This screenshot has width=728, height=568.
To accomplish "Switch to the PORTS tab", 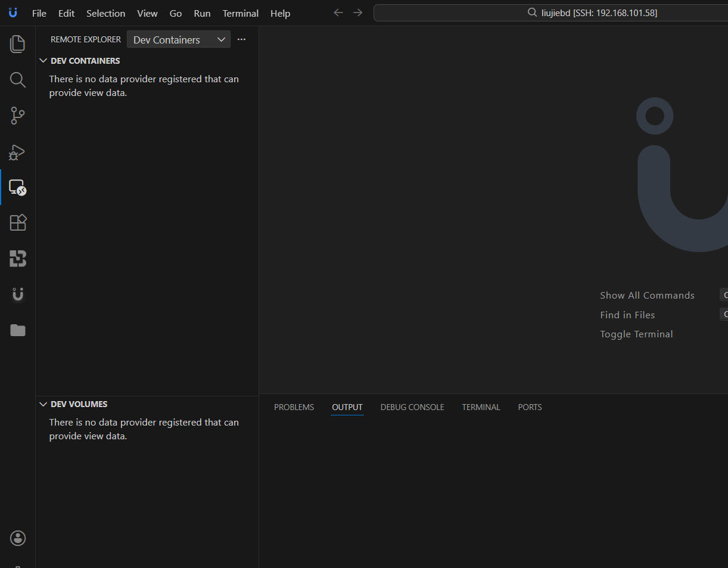I will click(530, 407).
